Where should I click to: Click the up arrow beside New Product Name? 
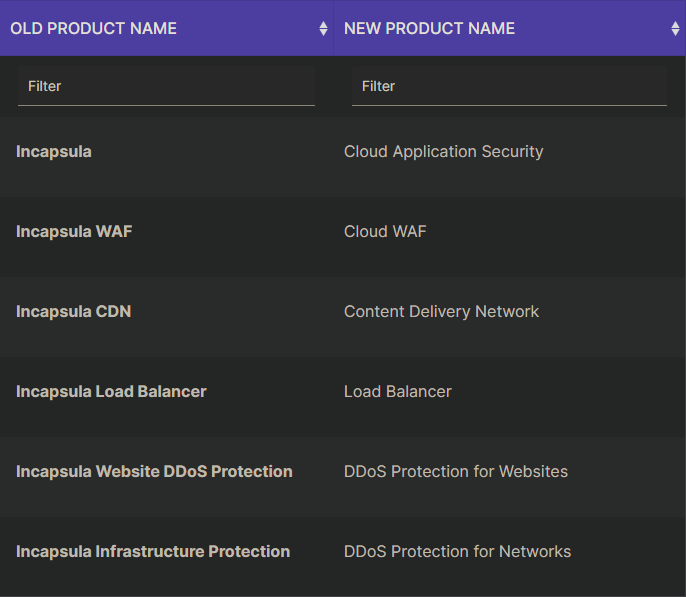point(675,24)
